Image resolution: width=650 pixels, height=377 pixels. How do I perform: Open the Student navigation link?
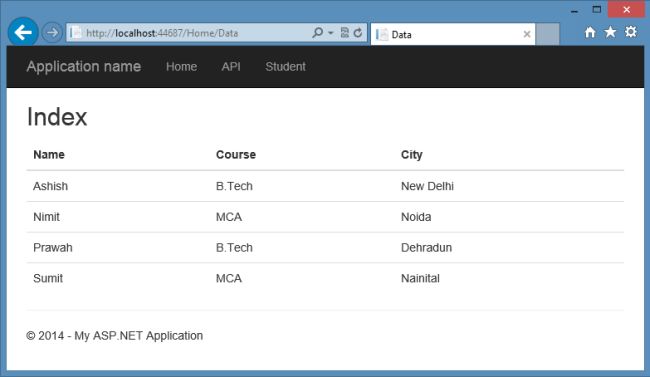pos(286,66)
